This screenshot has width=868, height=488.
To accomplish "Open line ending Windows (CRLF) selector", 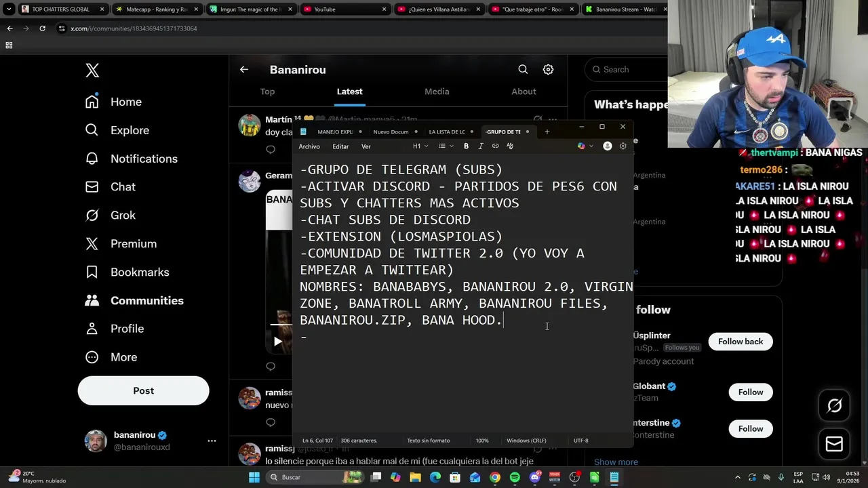I will (526, 441).
